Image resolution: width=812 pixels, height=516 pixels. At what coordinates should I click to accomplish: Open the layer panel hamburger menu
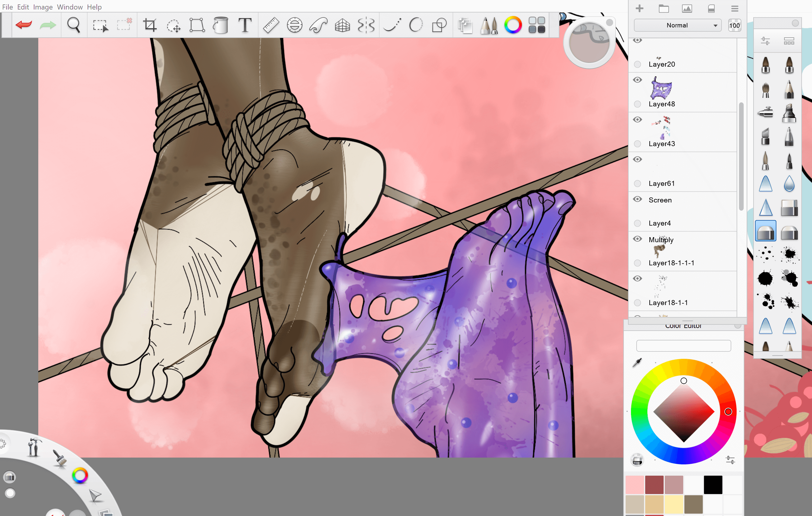point(735,9)
